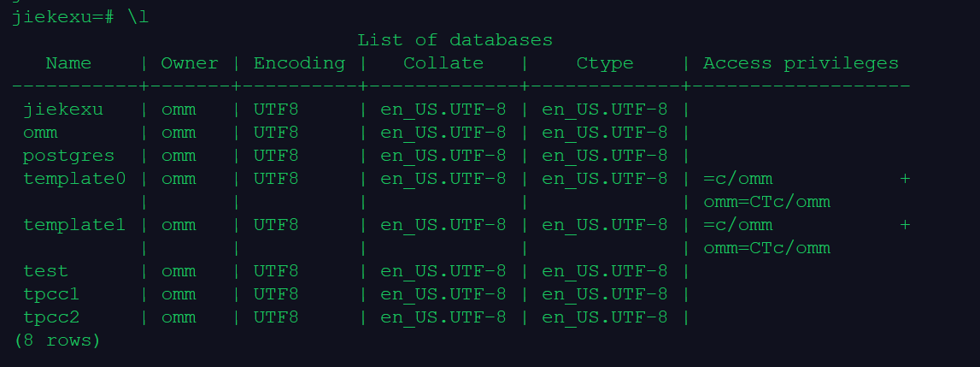Click the List of databases title
This screenshot has width=980, height=367.
[455, 41]
